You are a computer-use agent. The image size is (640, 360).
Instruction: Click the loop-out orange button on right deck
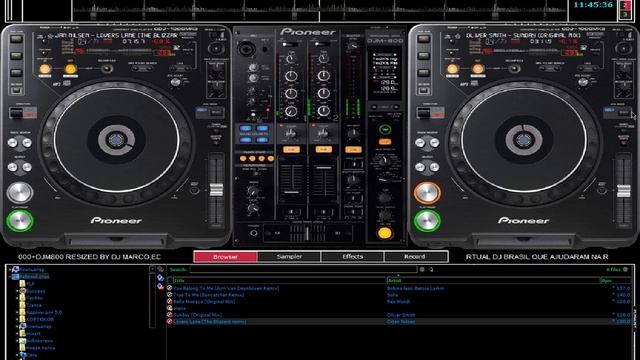pyautogui.click(x=478, y=69)
